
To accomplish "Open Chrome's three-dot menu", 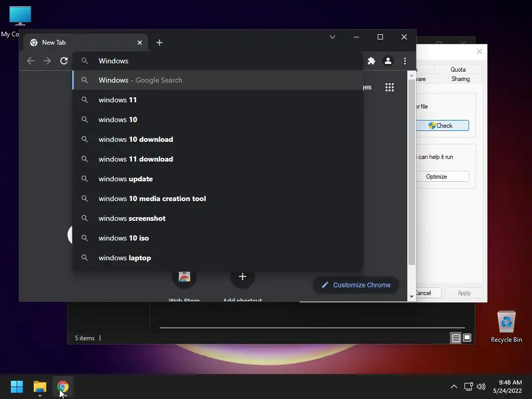I will 405,61.
